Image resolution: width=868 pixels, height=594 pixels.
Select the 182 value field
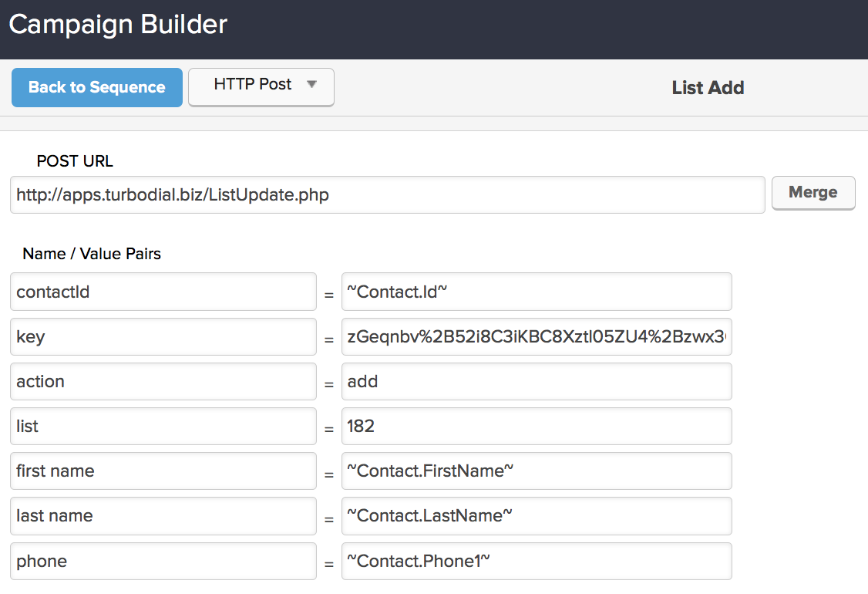[537, 426]
